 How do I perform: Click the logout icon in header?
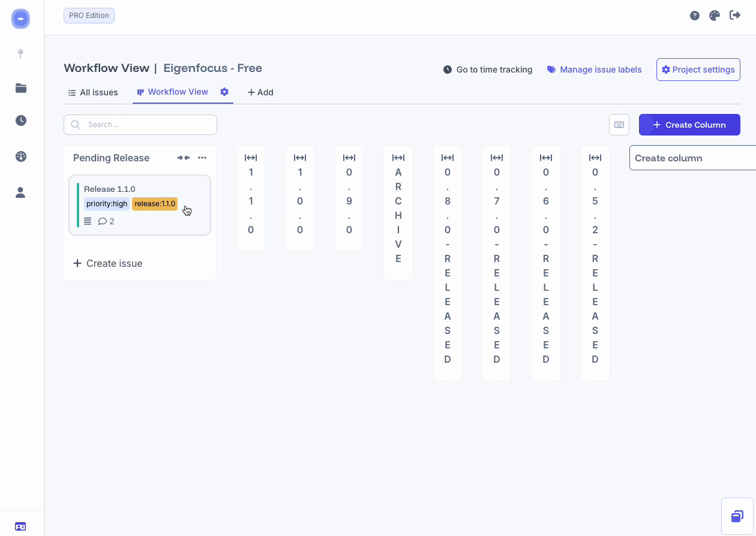[x=734, y=16]
